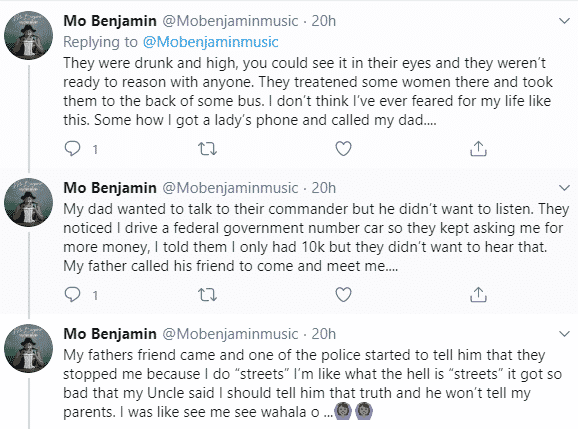The width and height of the screenshot is (578, 429).
Task: Like the tweet mentioning 10k
Action: [x=343, y=294]
